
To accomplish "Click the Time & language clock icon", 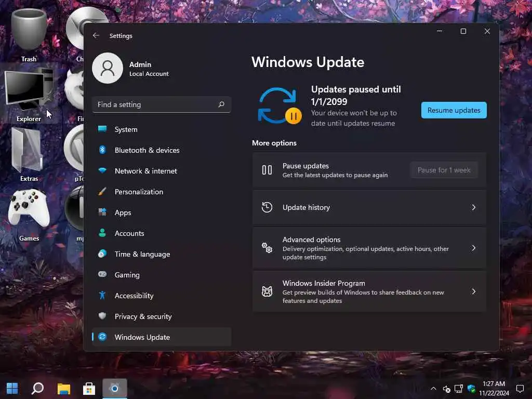I will (x=102, y=254).
